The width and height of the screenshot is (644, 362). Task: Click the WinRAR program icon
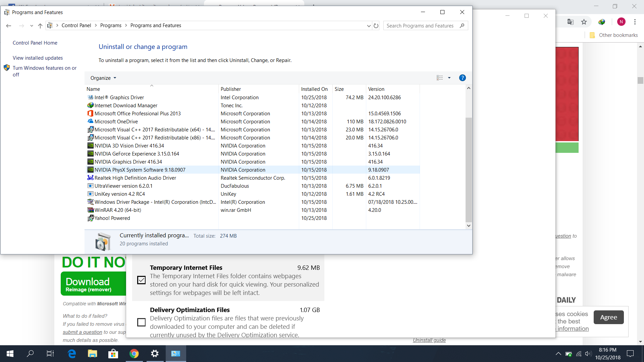click(x=90, y=210)
